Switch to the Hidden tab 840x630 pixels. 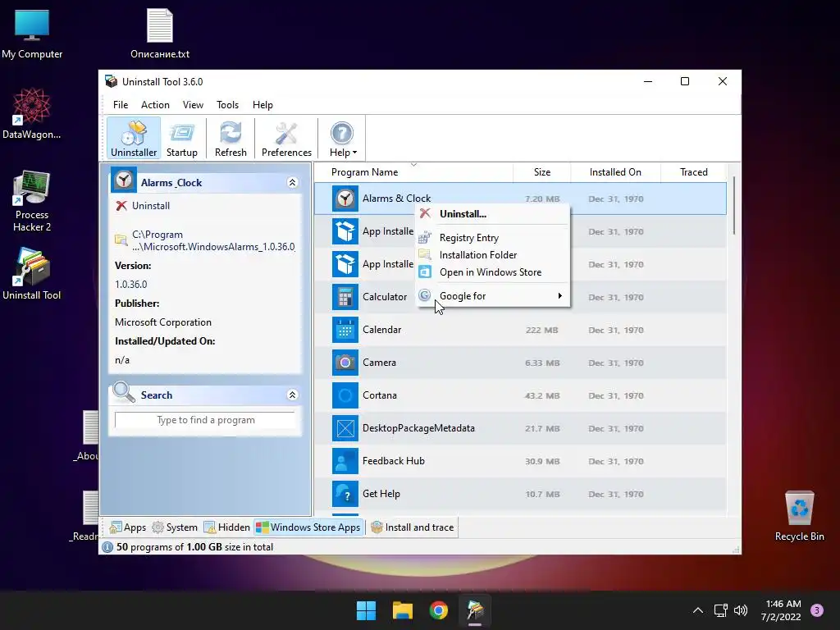click(x=226, y=527)
